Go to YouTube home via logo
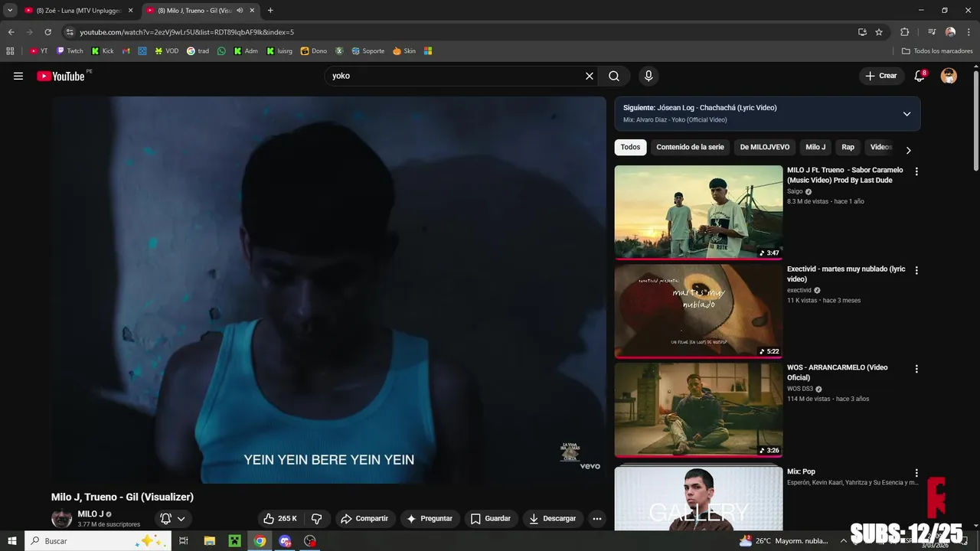 tap(60, 76)
